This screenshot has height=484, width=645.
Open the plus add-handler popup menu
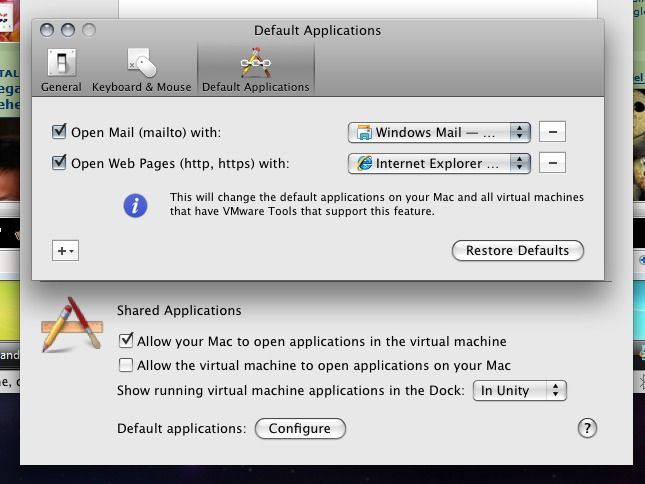tap(65, 250)
